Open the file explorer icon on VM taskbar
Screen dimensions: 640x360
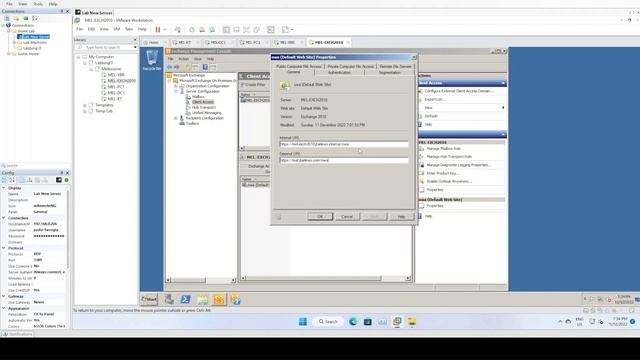click(202, 300)
